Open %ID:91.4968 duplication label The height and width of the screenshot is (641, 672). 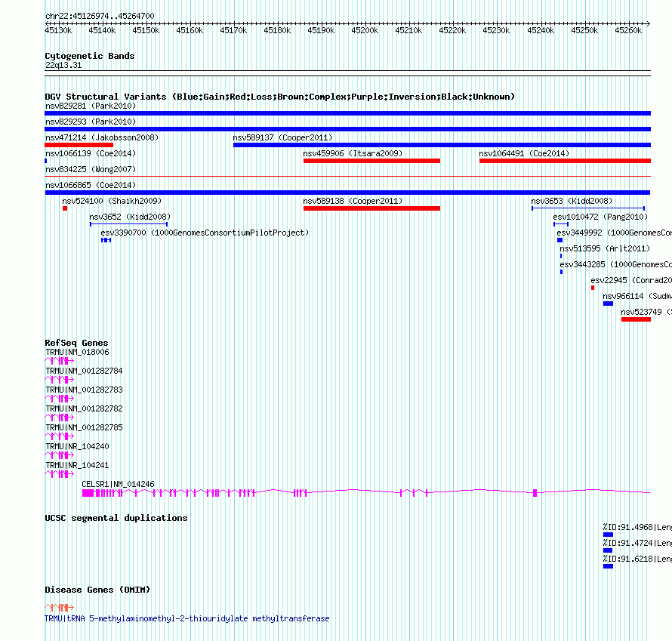coord(637,527)
